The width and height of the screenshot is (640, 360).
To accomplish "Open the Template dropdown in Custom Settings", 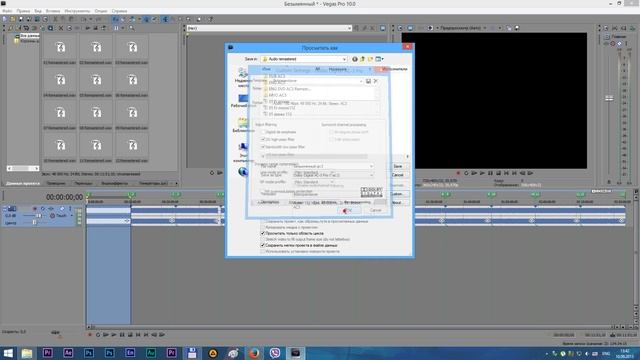I will [x=360, y=81].
